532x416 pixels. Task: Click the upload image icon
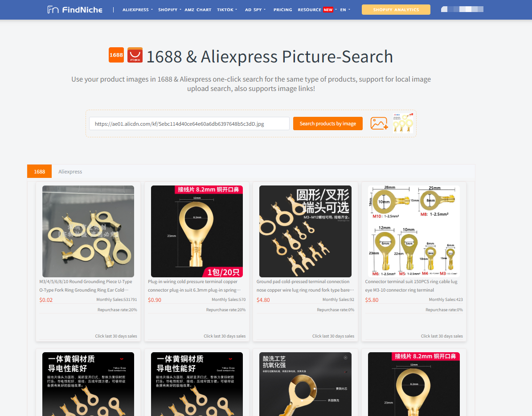point(379,123)
